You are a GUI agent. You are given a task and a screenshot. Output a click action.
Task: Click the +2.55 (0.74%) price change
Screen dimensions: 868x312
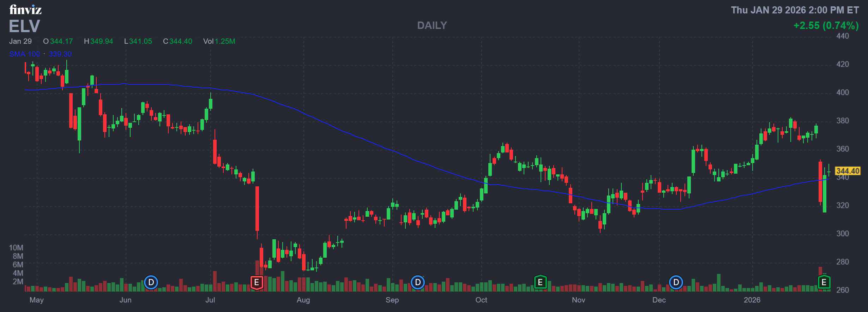click(x=826, y=25)
